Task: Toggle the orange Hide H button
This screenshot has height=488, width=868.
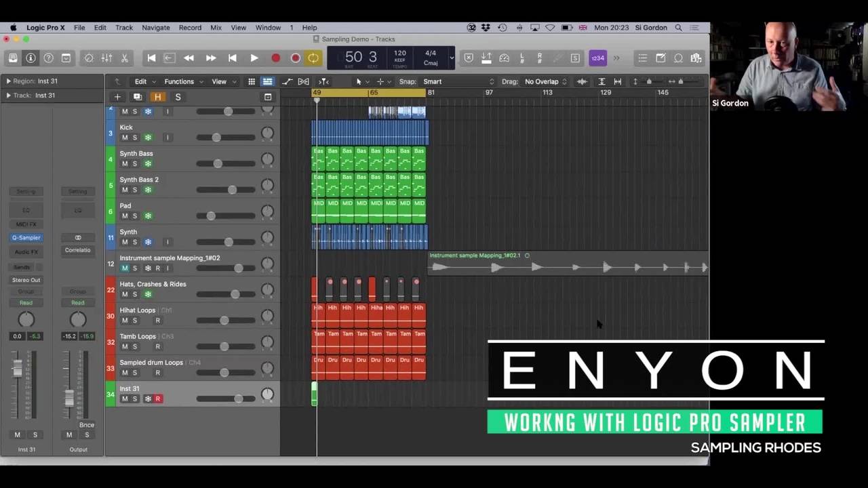Action: point(157,97)
